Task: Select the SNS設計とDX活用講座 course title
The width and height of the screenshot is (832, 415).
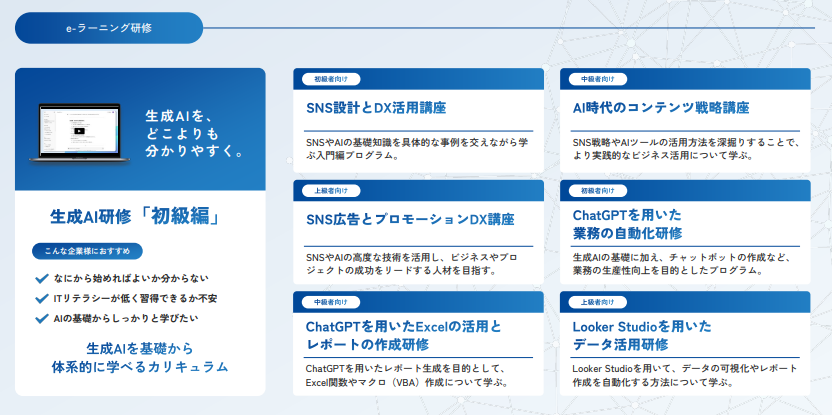Action: [375, 107]
